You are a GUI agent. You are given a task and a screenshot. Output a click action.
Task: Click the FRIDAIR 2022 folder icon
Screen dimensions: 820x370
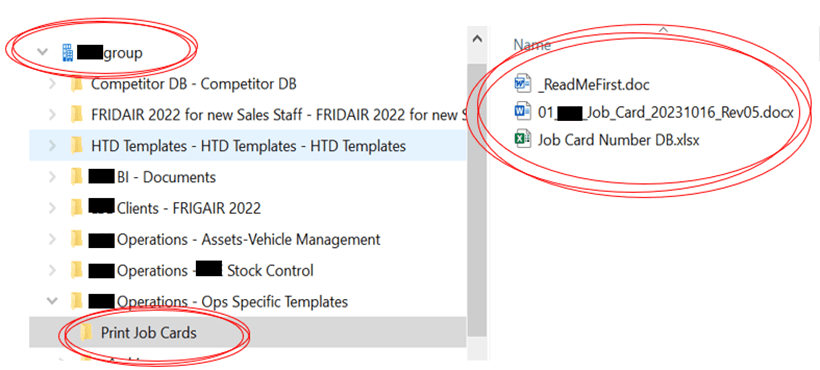[x=77, y=114]
